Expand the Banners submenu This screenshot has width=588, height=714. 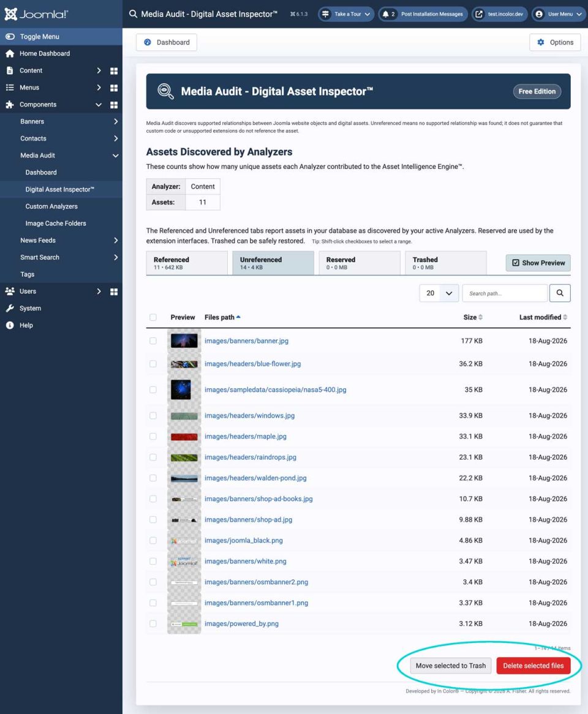pyautogui.click(x=116, y=122)
